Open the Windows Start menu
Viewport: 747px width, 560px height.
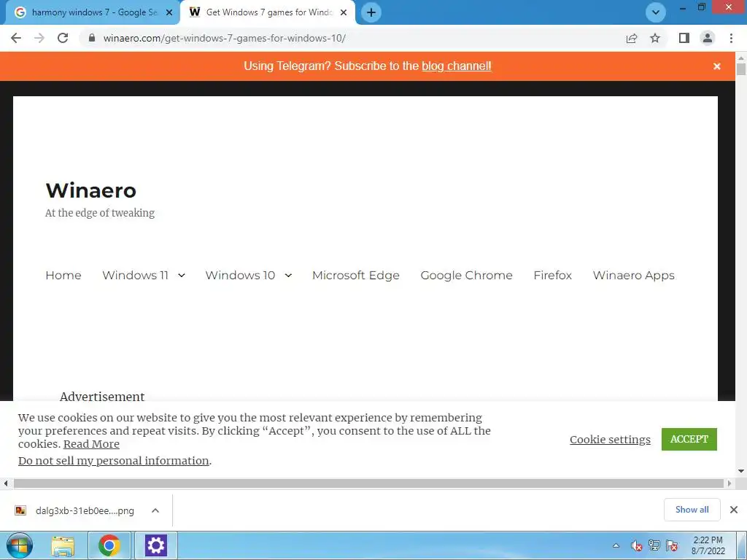20,545
